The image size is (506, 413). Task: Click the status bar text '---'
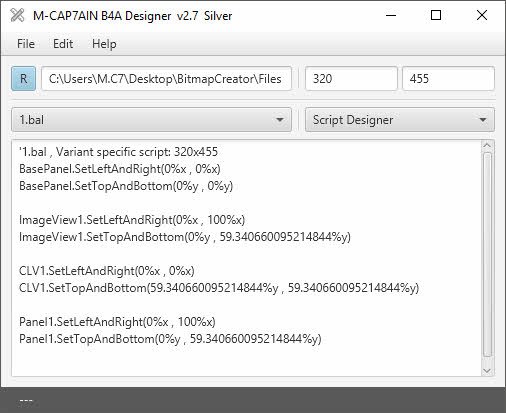(26, 400)
